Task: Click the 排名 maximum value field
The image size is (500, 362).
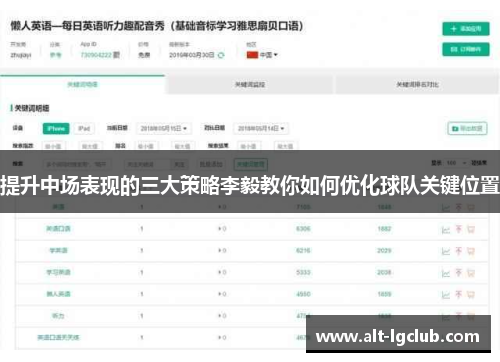Action: click(x=183, y=146)
